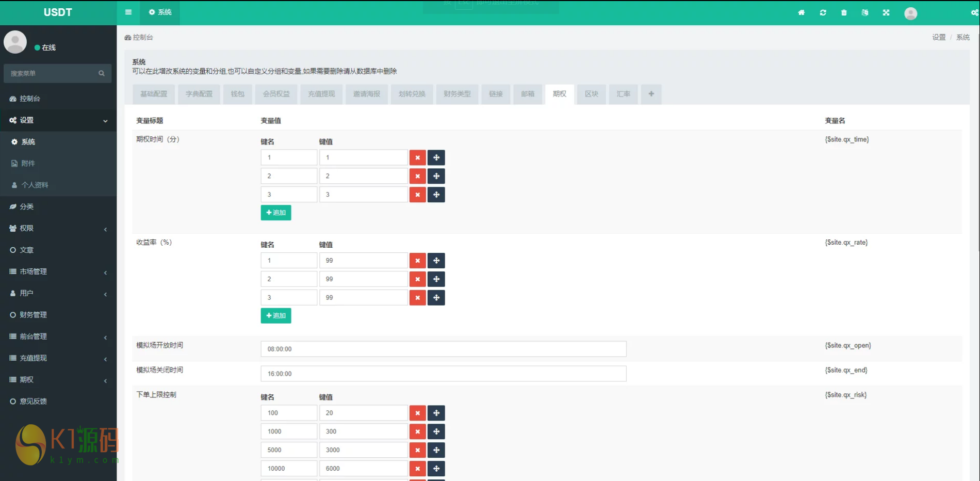The height and width of the screenshot is (481, 980).
Task: Click the hamburger menu toggle icon
Action: [x=128, y=12]
